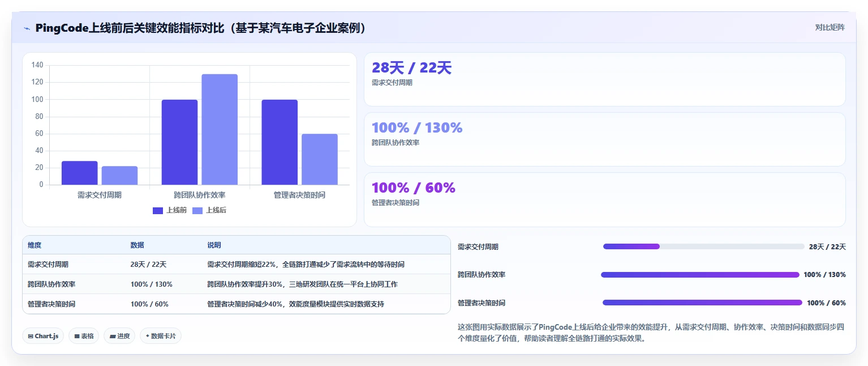The image size is (868, 366).
Task: Click the 数据卡片 tag chip
Action: [x=161, y=336]
